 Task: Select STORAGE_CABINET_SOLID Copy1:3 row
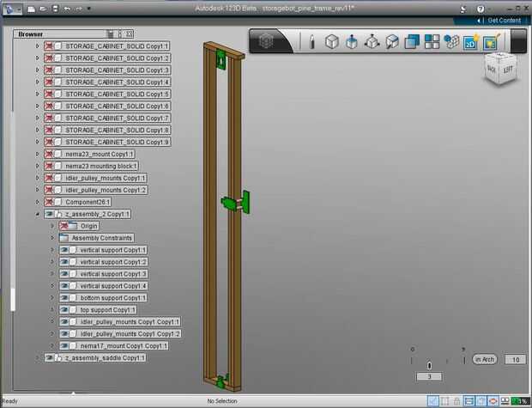pos(107,70)
